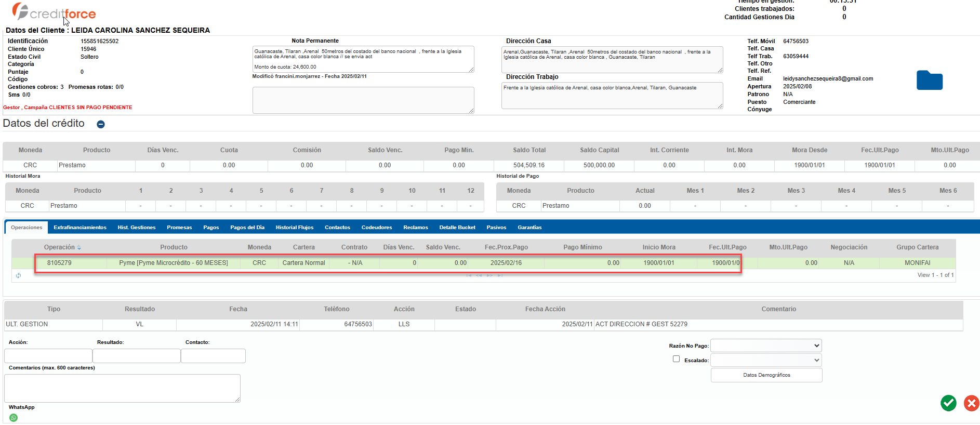Select the Detalle Bucket tab
This screenshot has width=980, height=425.
[x=457, y=227]
